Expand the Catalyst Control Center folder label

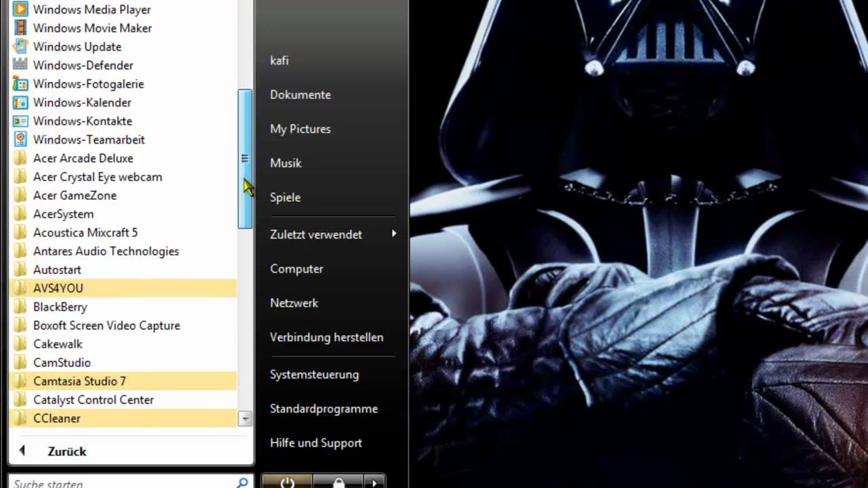pyautogui.click(x=94, y=400)
